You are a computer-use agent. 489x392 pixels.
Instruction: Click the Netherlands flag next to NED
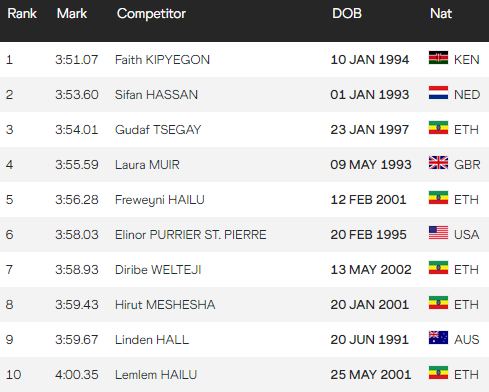438,93
